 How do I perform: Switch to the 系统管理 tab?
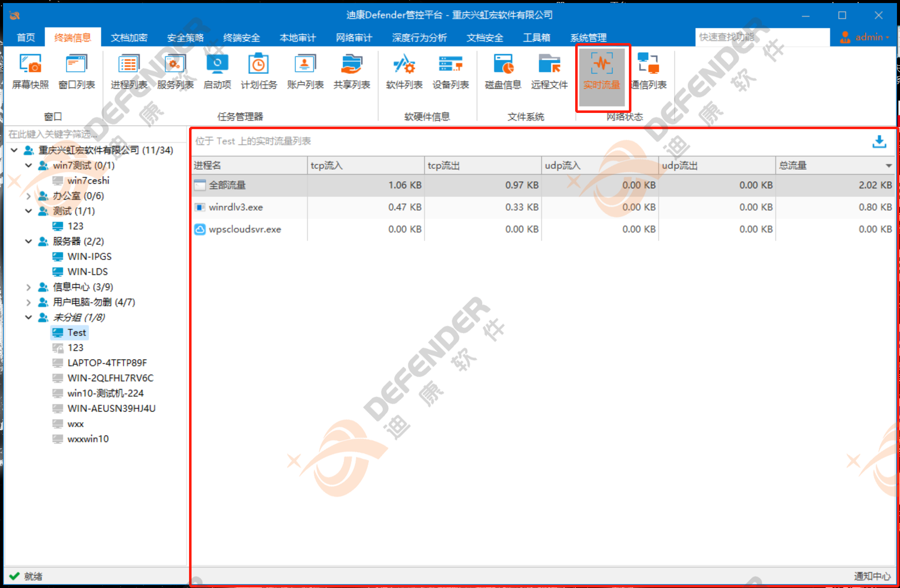tap(588, 37)
